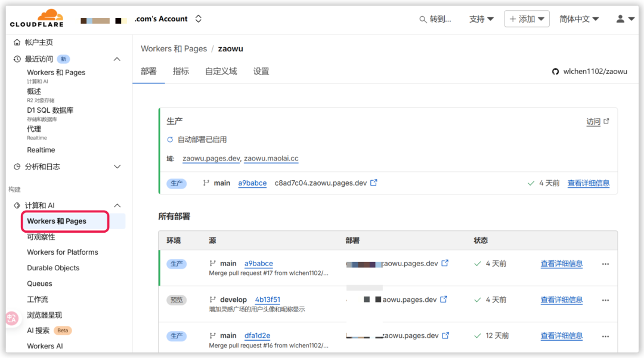Screen dimensions: 644x358
Task: Open the 简体中文 language dropdown
Action: pyautogui.click(x=578, y=19)
